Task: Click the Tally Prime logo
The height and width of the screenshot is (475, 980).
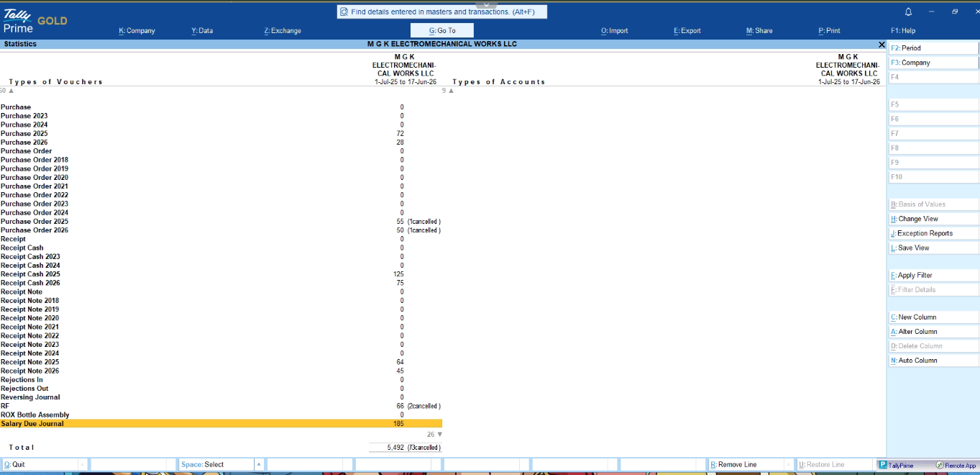Action: tap(19, 22)
